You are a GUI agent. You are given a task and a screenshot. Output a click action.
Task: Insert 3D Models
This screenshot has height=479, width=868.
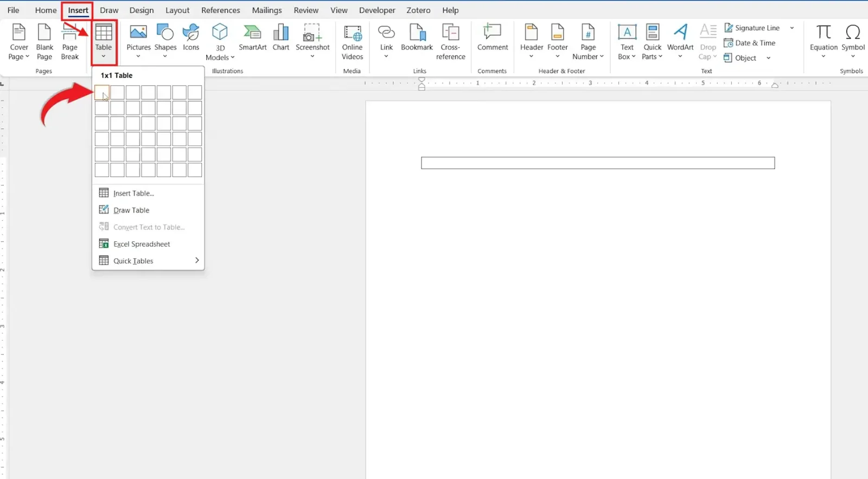[x=220, y=42]
